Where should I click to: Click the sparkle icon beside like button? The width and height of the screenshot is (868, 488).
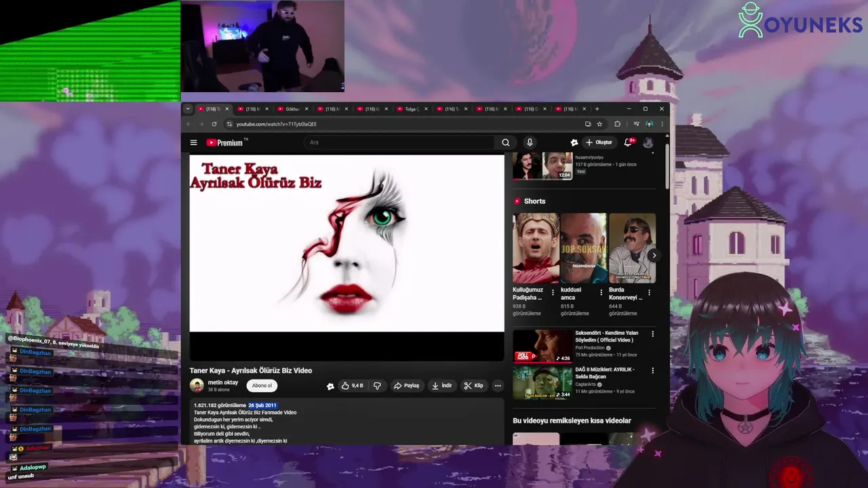pos(330,386)
